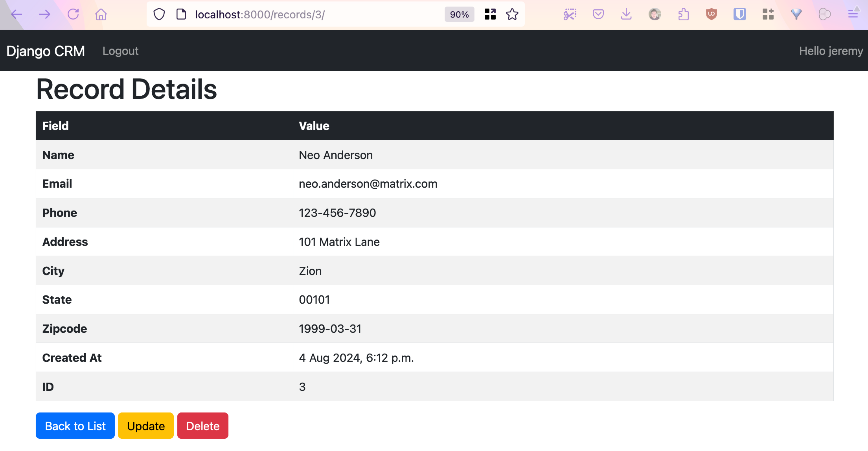Click the red Delete button

(x=203, y=426)
